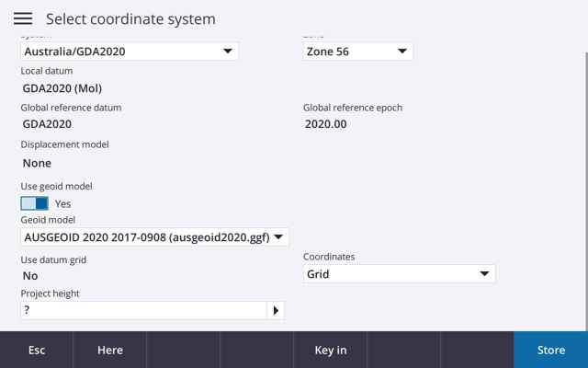The image size is (588, 368).
Task: Click the Use datum grid No value
Action: [x=30, y=276]
